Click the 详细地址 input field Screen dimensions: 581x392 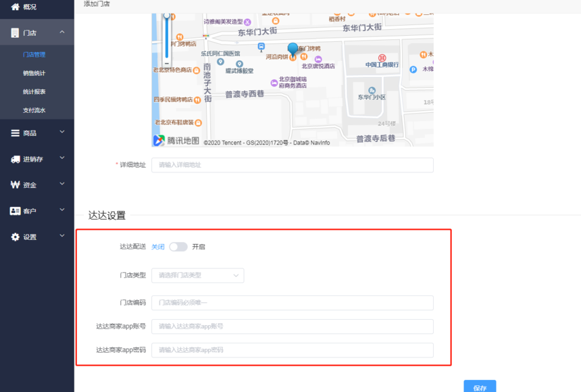click(292, 165)
